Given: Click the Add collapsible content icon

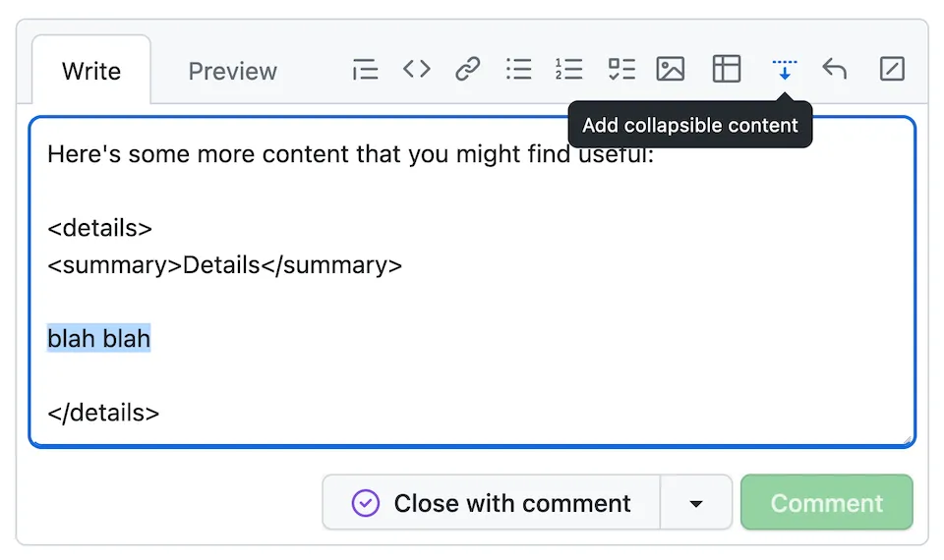Looking at the screenshot, I should click(x=784, y=69).
